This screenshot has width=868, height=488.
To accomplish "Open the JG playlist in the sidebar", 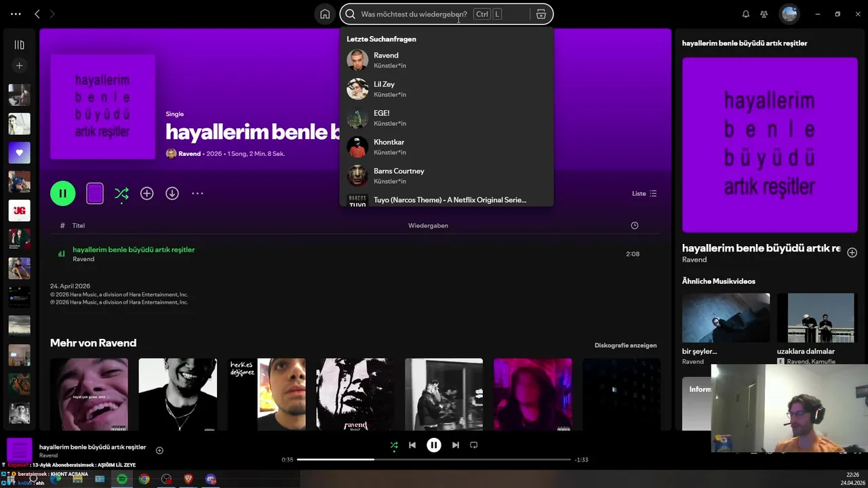I will pyautogui.click(x=19, y=210).
